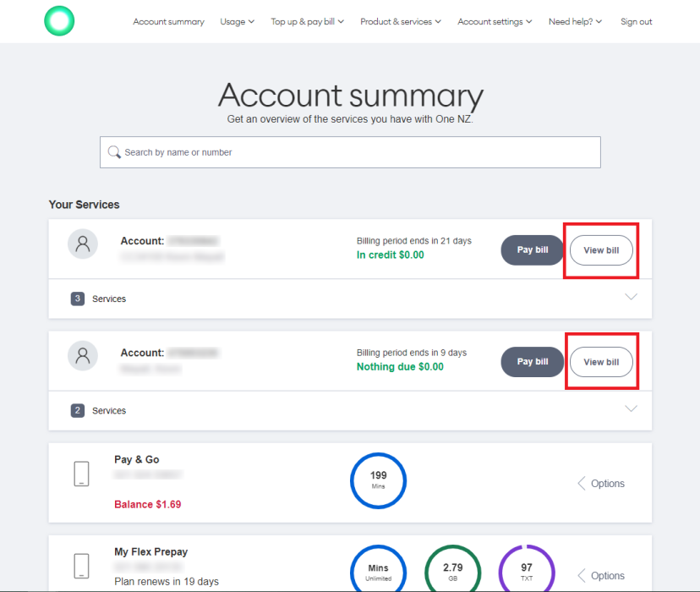Click the unlimited Mins indicator ring
The image size is (700, 592).
[378, 569]
